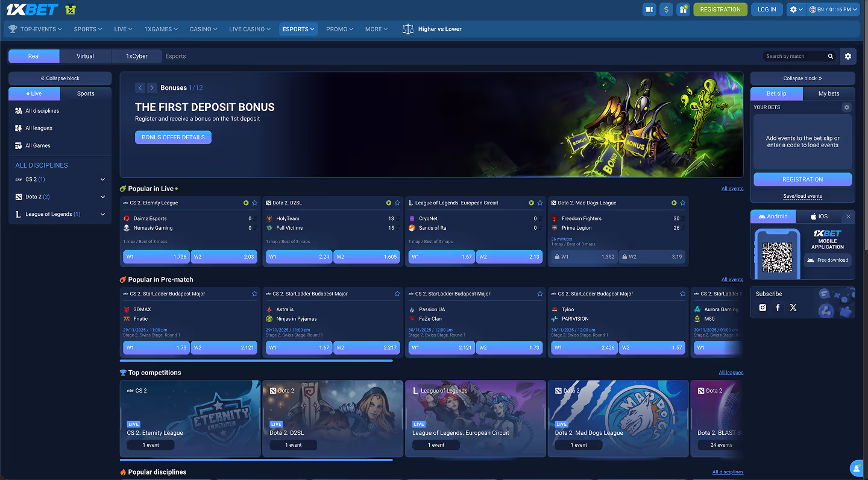Click the results icon left of the dollar icon
Image resolution: width=868 pixels, height=480 pixels.
pyautogui.click(x=649, y=9)
